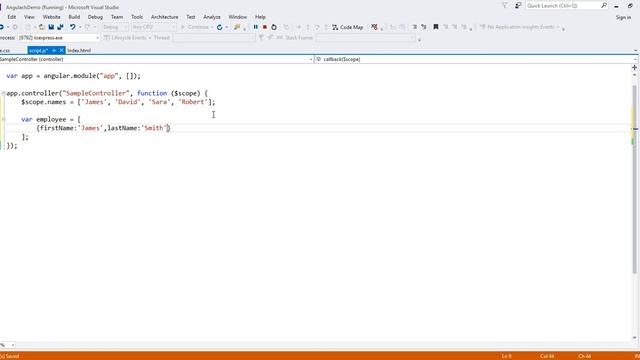
Task: Open the Stack Frame dropdown
Action: tap(365, 38)
